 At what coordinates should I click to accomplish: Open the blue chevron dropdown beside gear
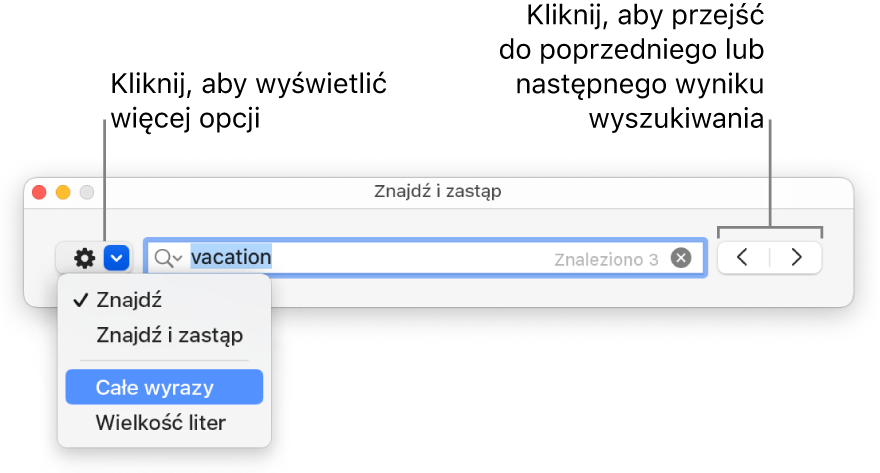pyautogui.click(x=117, y=258)
